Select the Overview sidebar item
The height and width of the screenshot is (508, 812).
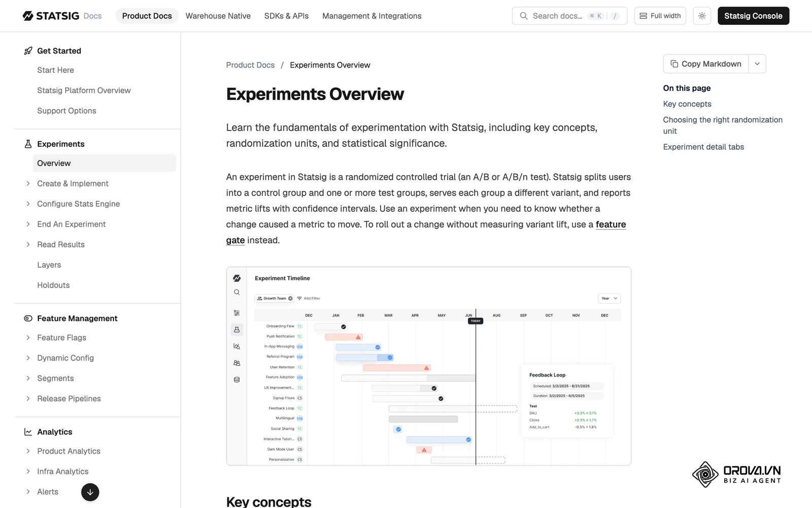104,163
